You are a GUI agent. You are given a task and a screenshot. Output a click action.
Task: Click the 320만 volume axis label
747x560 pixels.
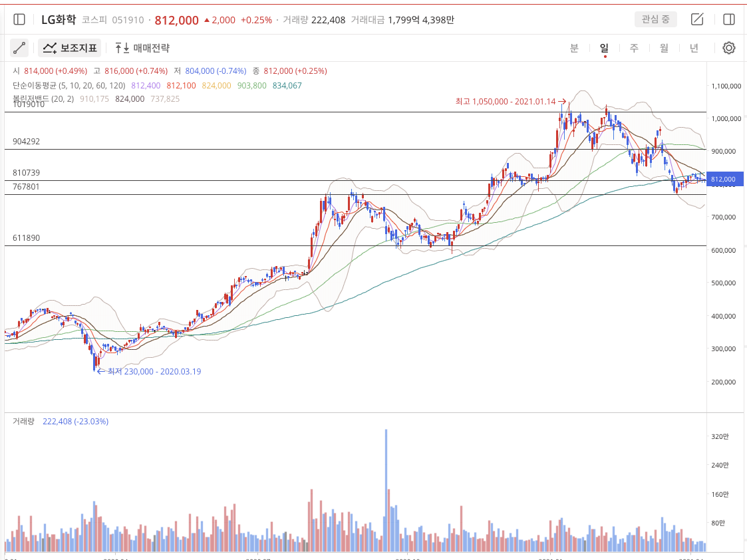[720, 437]
